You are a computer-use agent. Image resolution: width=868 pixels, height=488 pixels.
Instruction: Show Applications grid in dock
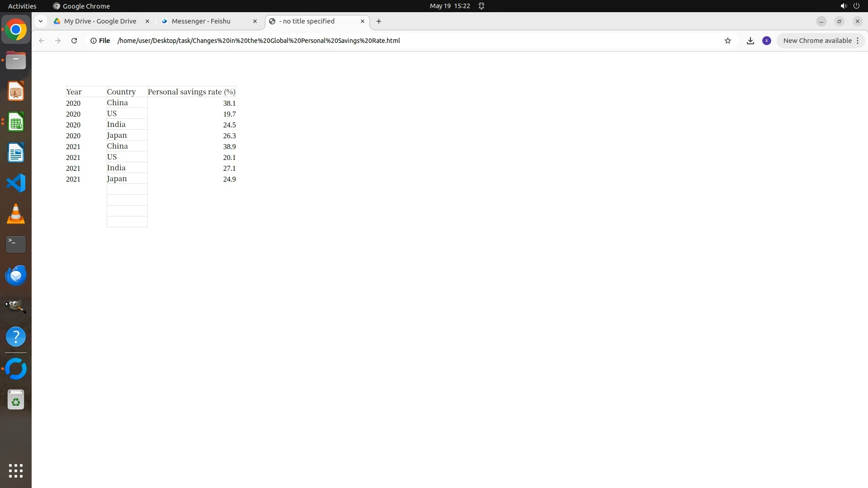(x=16, y=470)
